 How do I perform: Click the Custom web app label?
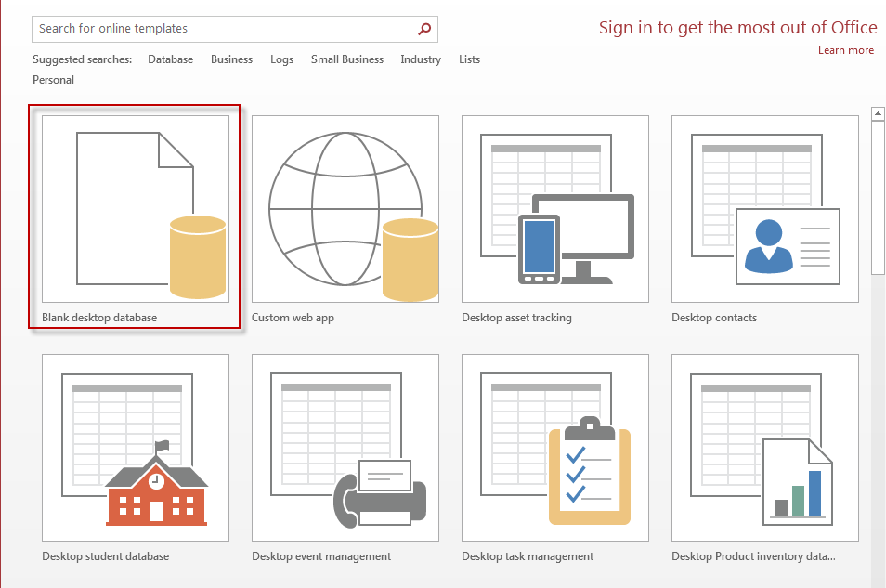(293, 318)
